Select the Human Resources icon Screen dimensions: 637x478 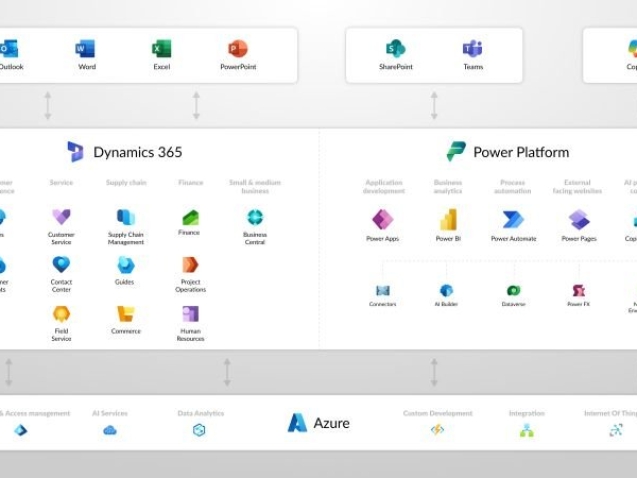click(x=191, y=314)
